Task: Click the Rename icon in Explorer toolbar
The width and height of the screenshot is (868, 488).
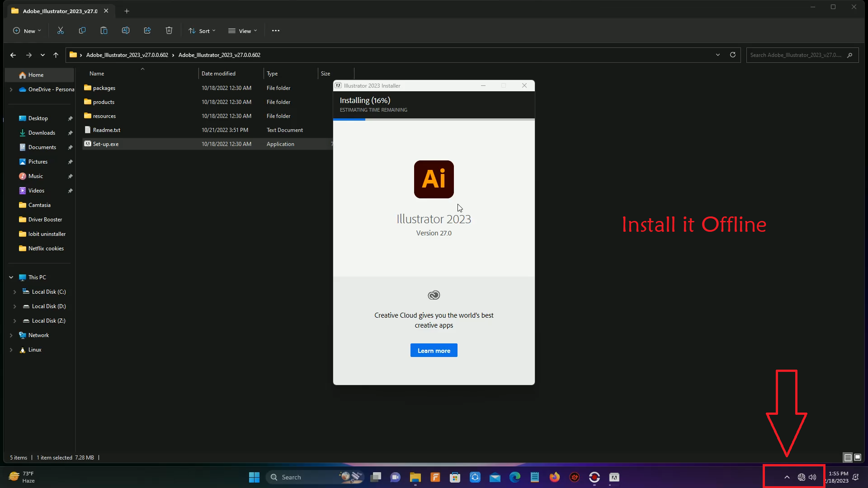Action: coord(126,31)
